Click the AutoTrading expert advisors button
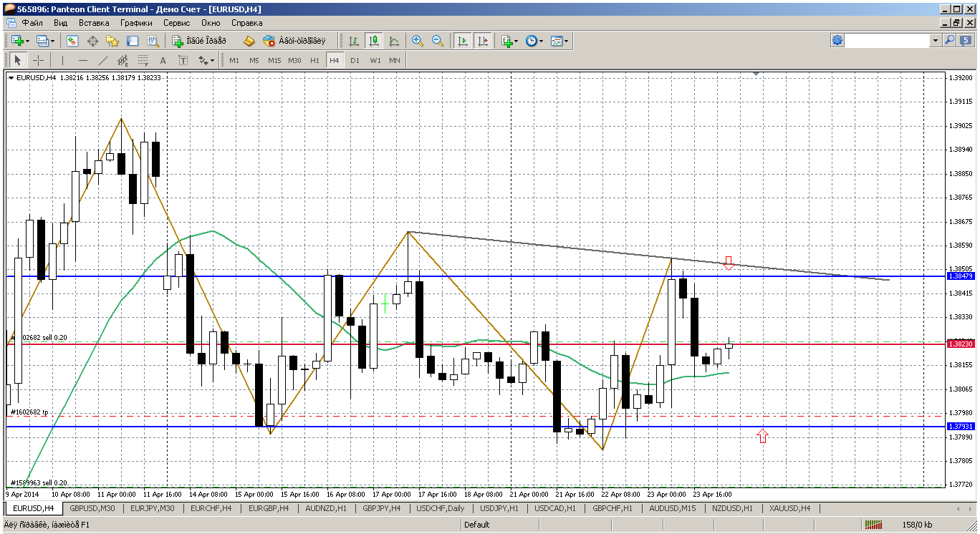 click(x=294, y=42)
